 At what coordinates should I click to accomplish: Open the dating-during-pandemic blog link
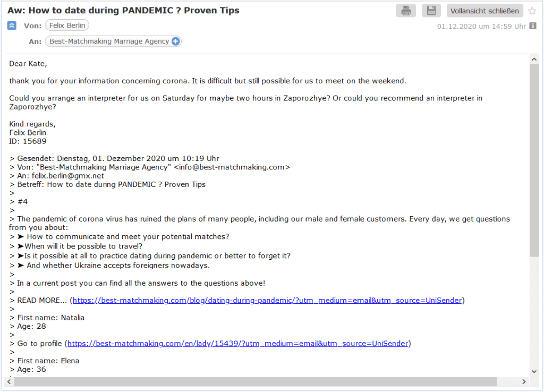[x=268, y=301]
